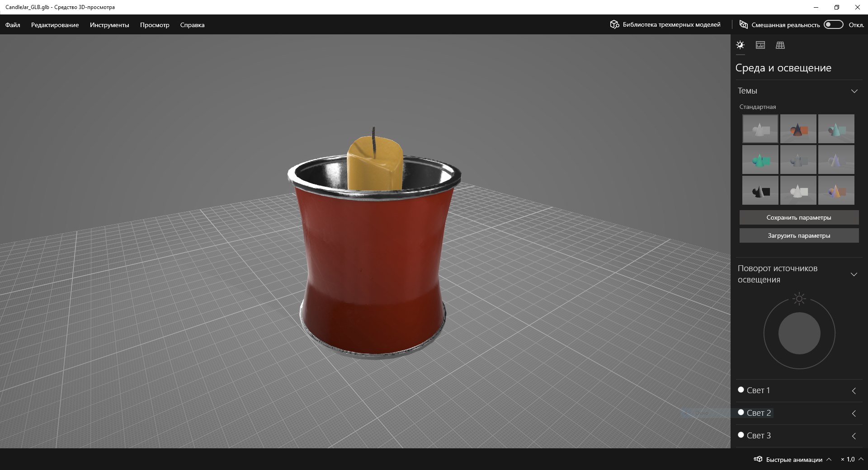This screenshot has height=470, width=868.
Task: Toggle the Свет 3 light dot
Action: pyautogui.click(x=741, y=435)
